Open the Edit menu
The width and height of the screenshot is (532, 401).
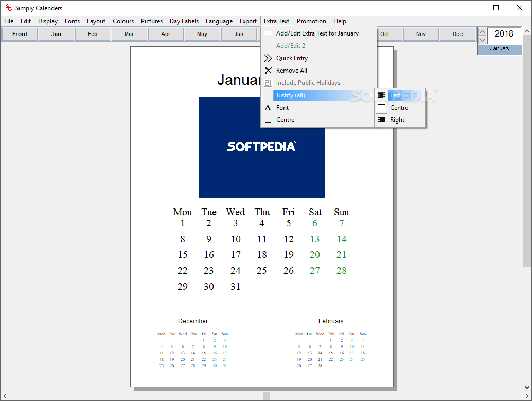[x=25, y=21]
